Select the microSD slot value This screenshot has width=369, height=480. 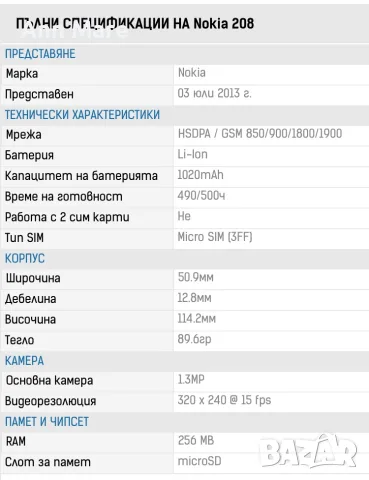[x=199, y=461]
